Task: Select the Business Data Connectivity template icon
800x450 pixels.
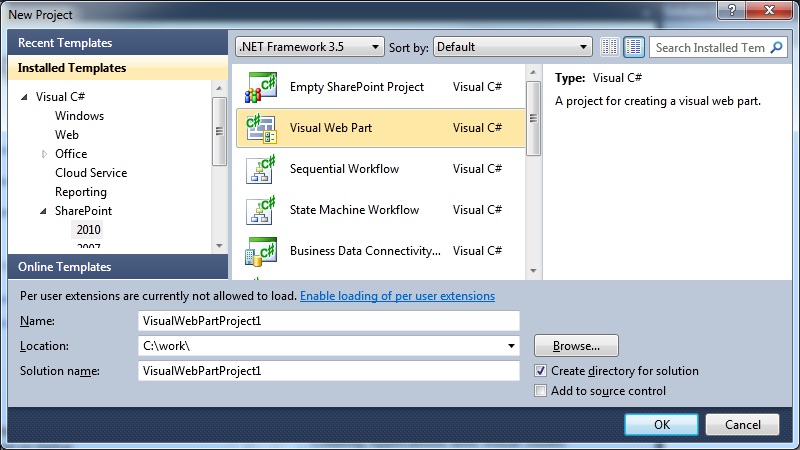Action: click(x=261, y=251)
